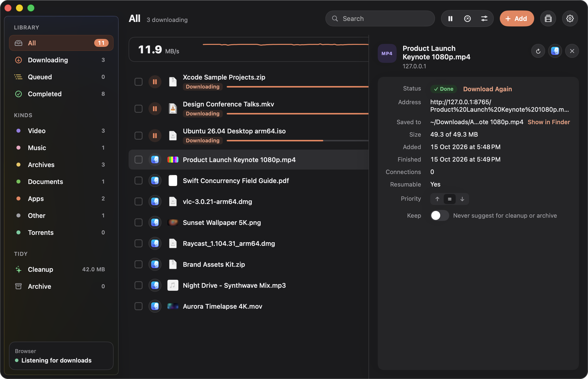Click the Ubuntu iso download progress bar
This screenshot has height=379, width=588.
[x=297, y=141]
